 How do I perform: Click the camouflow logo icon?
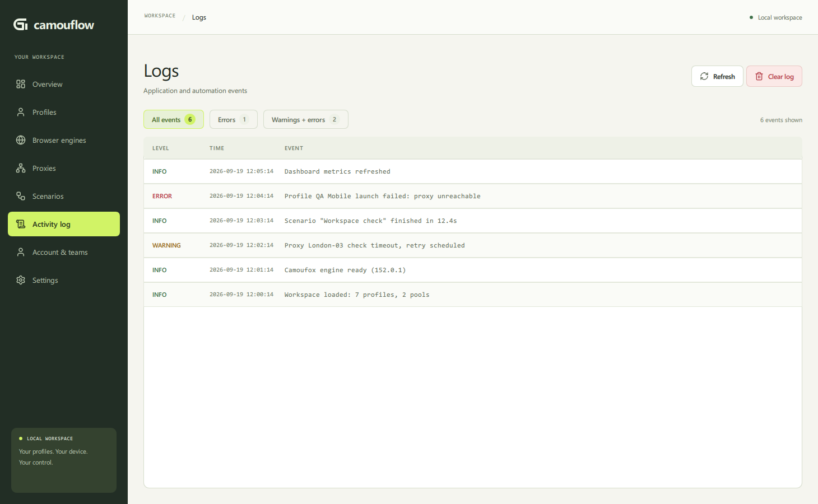tap(21, 25)
